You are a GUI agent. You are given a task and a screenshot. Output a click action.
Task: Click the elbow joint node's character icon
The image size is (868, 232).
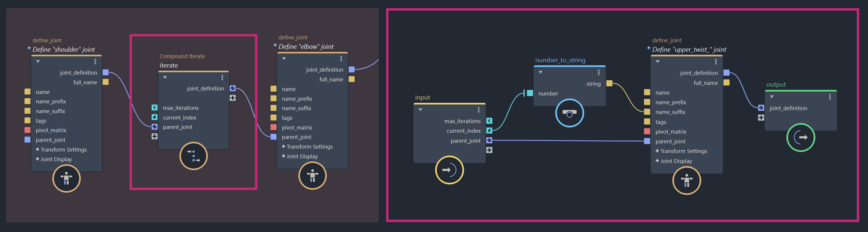312,175
